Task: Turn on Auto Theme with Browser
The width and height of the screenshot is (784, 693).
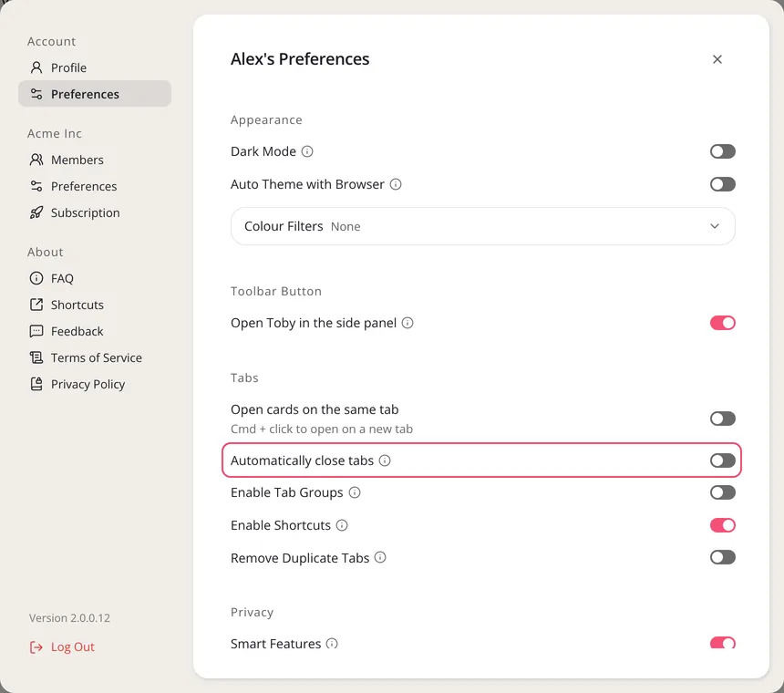Action: click(723, 184)
